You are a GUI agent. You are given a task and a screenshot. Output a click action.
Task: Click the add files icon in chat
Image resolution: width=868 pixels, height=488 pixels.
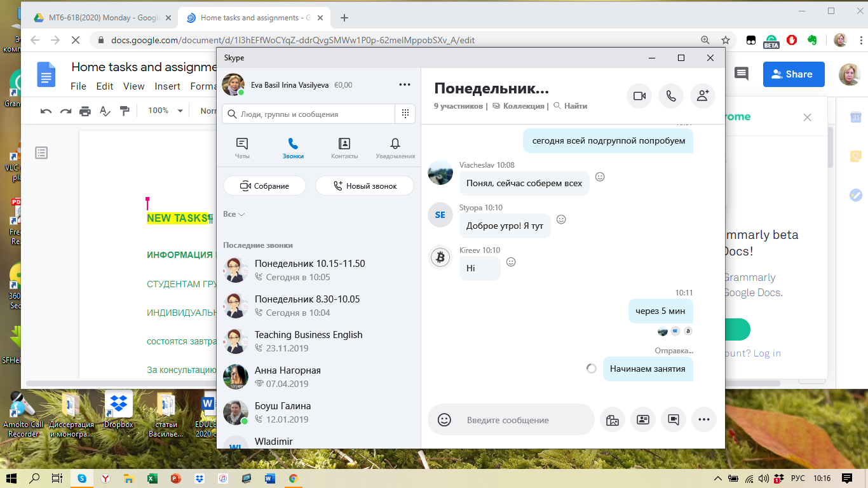[x=613, y=420]
